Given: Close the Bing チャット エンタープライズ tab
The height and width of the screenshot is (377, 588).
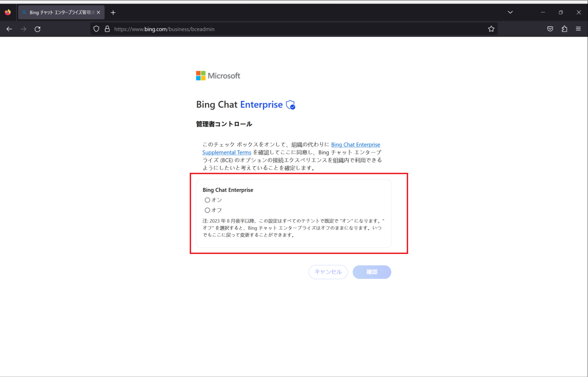Looking at the screenshot, I should (99, 12).
